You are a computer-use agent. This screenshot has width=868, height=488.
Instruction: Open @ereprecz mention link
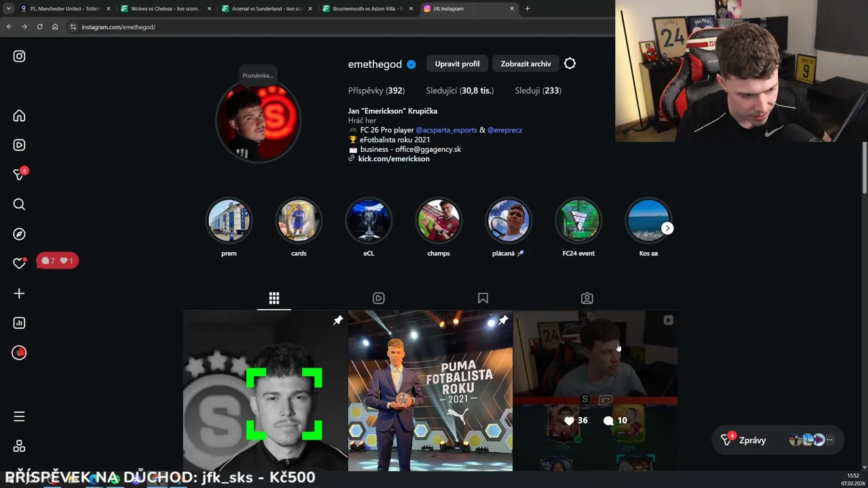[x=505, y=130]
